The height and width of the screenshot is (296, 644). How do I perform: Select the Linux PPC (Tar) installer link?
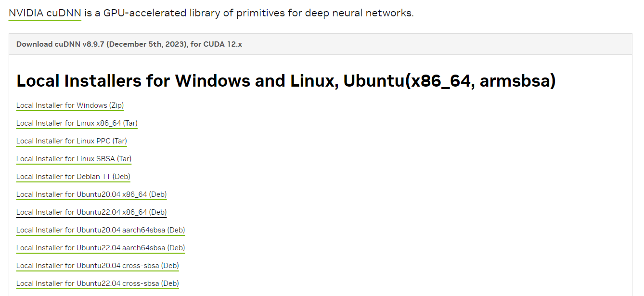[x=71, y=141]
